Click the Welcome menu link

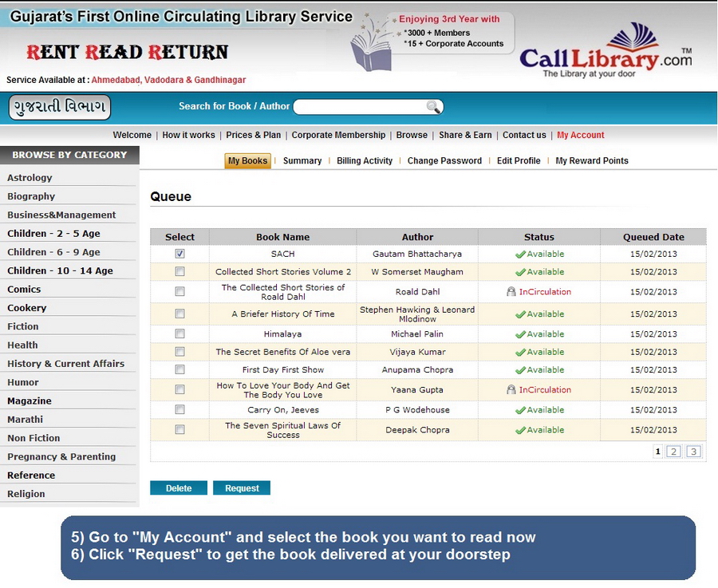(132, 135)
